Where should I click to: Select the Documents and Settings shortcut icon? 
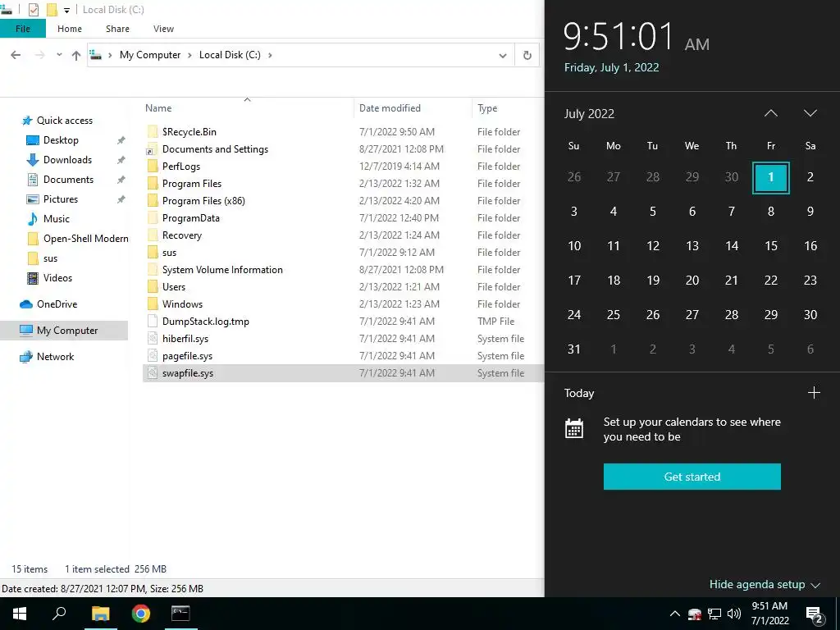click(x=153, y=149)
